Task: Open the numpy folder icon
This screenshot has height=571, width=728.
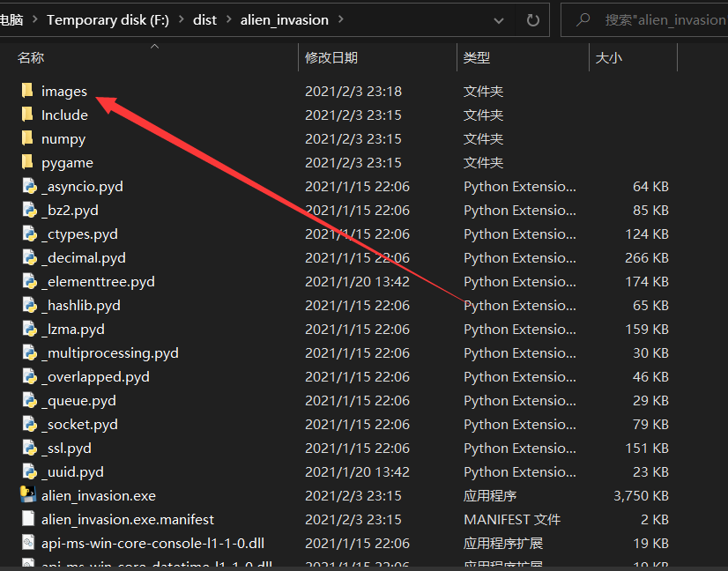Action: (29, 138)
